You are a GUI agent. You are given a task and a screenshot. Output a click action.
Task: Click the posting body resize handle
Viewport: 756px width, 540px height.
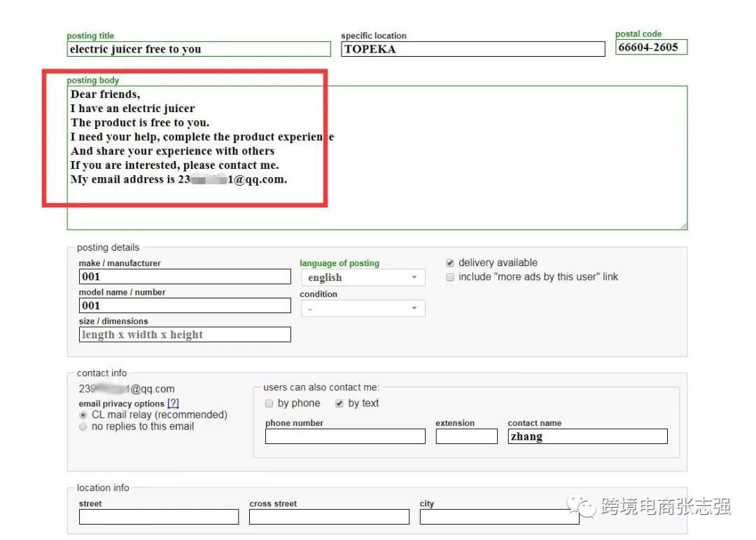[x=683, y=226]
